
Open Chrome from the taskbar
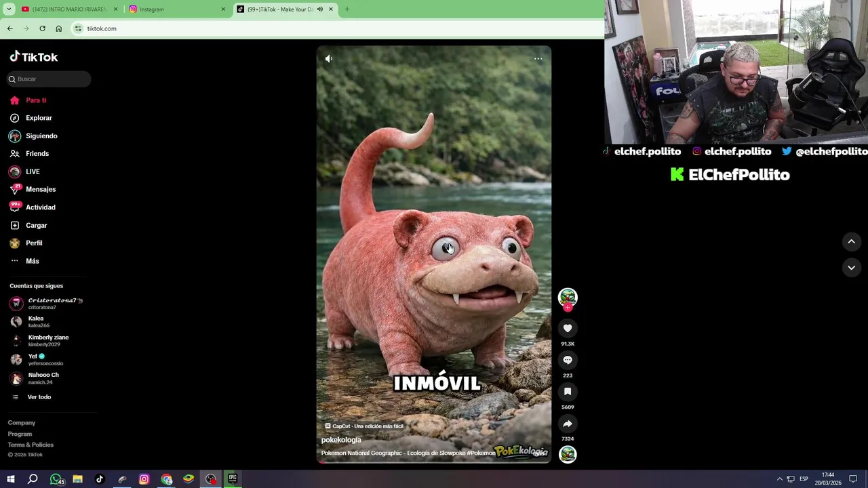click(x=166, y=479)
